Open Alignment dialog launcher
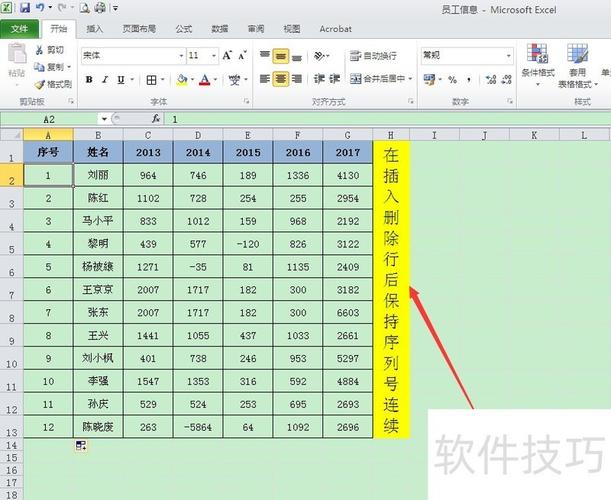611x500 pixels. click(x=411, y=101)
